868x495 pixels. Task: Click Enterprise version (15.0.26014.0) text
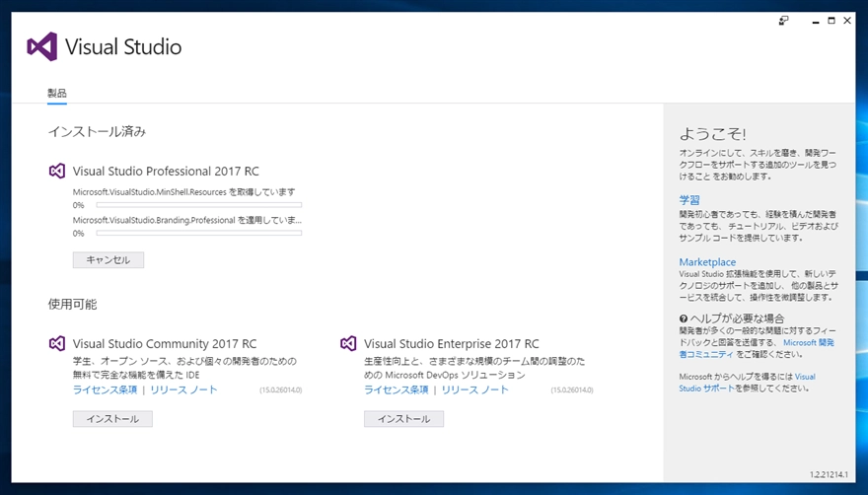[x=572, y=389]
